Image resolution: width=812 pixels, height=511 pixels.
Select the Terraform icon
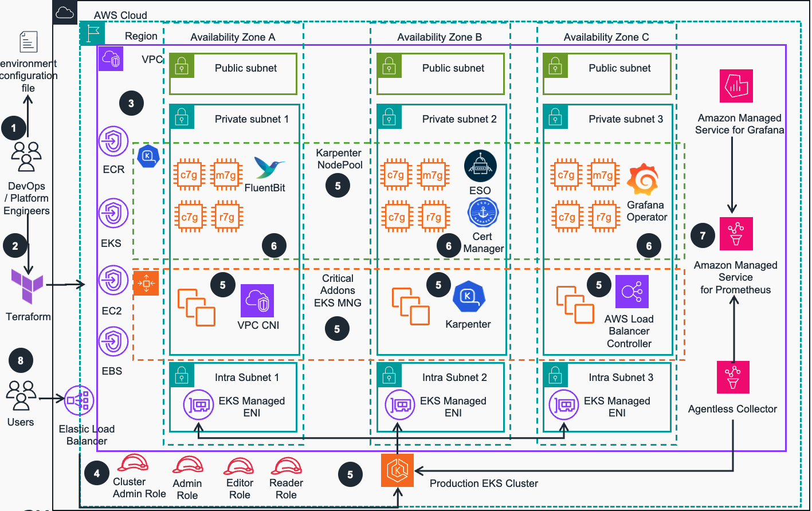[27, 285]
